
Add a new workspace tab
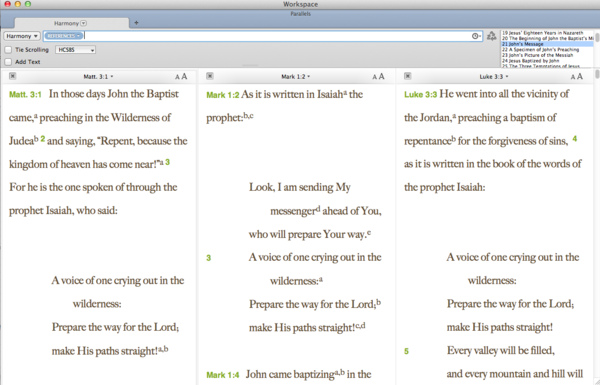coord(136,23)
